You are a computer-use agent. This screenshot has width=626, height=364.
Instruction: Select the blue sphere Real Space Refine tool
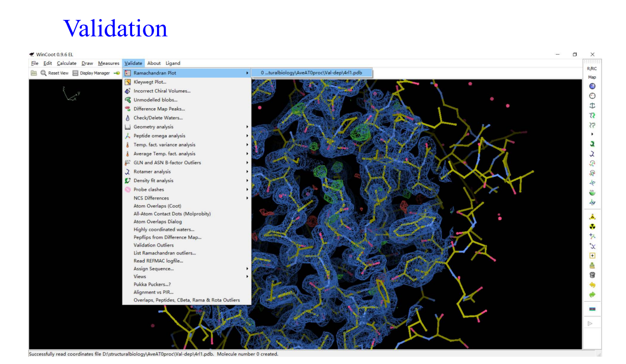tap(592, 86)
